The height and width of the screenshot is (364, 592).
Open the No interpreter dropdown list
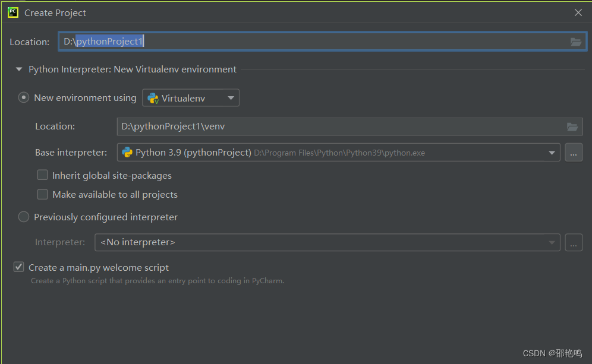tap(553, 242)
